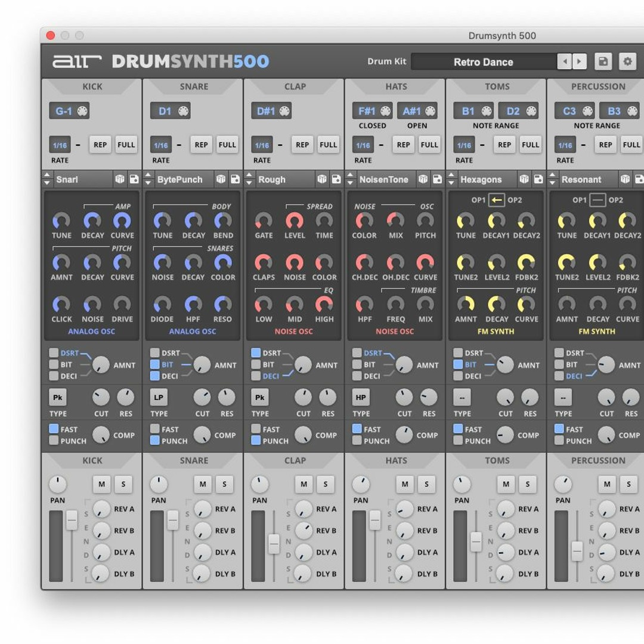This screenshot has width=644, height=644.
Task: Randomize the BytePunch snare preset with the dice
Action: (221, 179)
